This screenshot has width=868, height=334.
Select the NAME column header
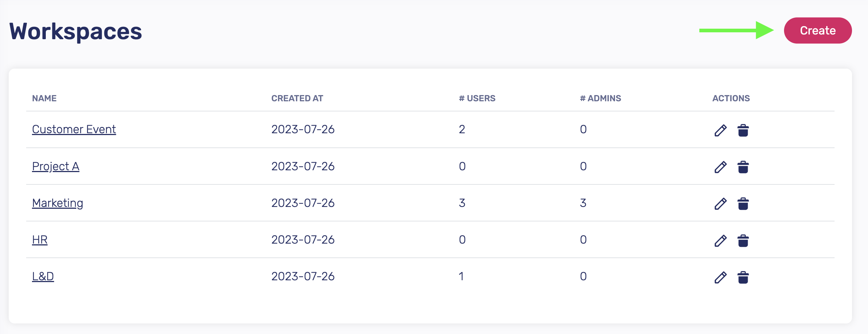pos(44,98)
